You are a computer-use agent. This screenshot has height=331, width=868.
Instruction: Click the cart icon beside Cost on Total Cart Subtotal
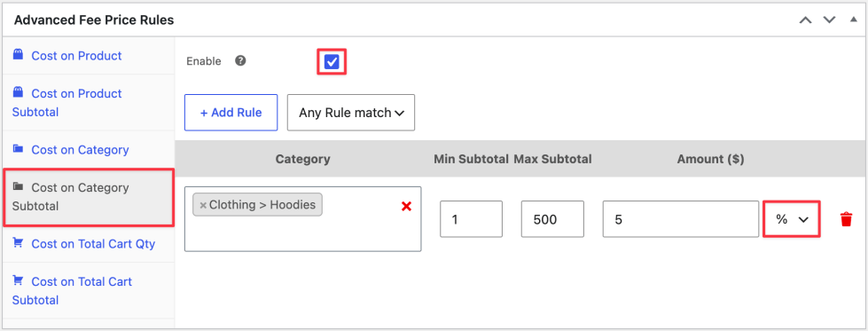[19, 280]
